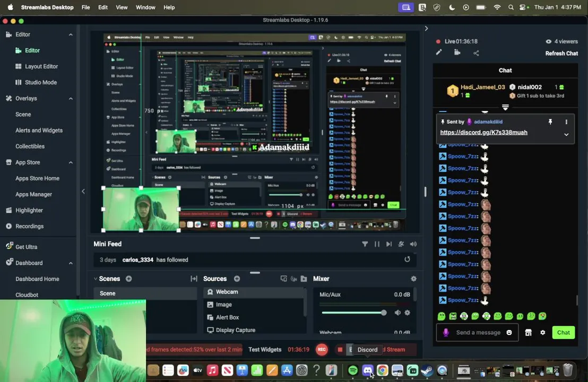Expand the gift leaderboard arrow in chat

tap(505, 108)
